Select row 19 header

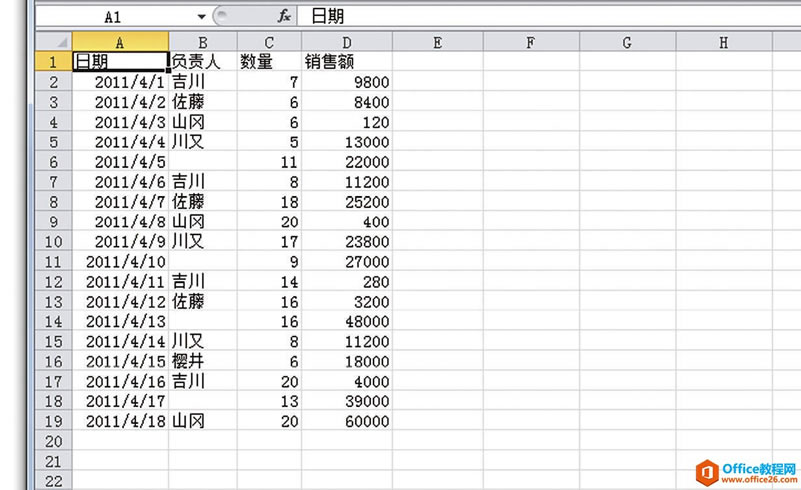pos(54,421)
